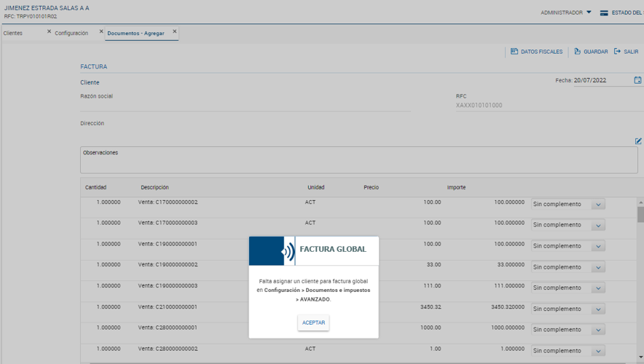Click the items table vertical scrollbar
Screen dimensions: 644x364
(x=640, y=213)
